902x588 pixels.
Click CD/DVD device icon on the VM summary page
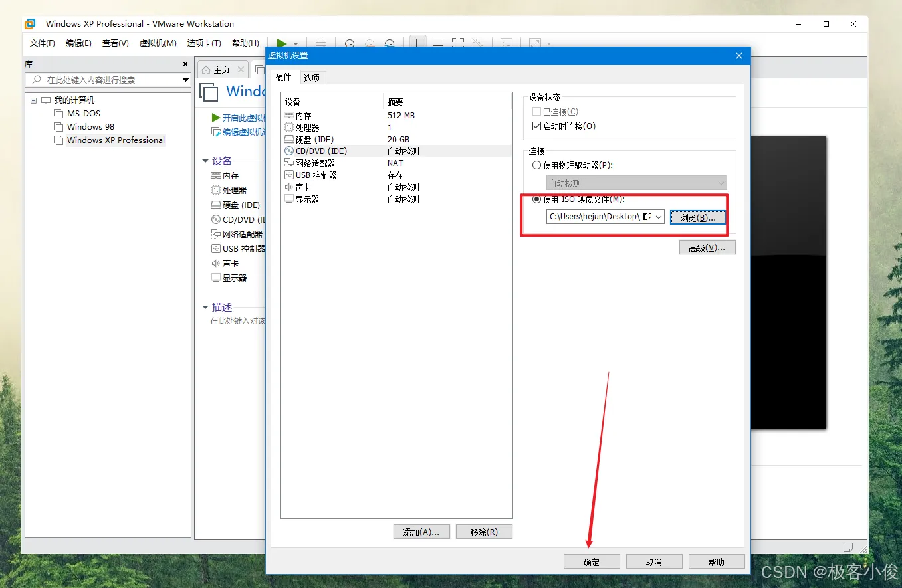point(215,219)
